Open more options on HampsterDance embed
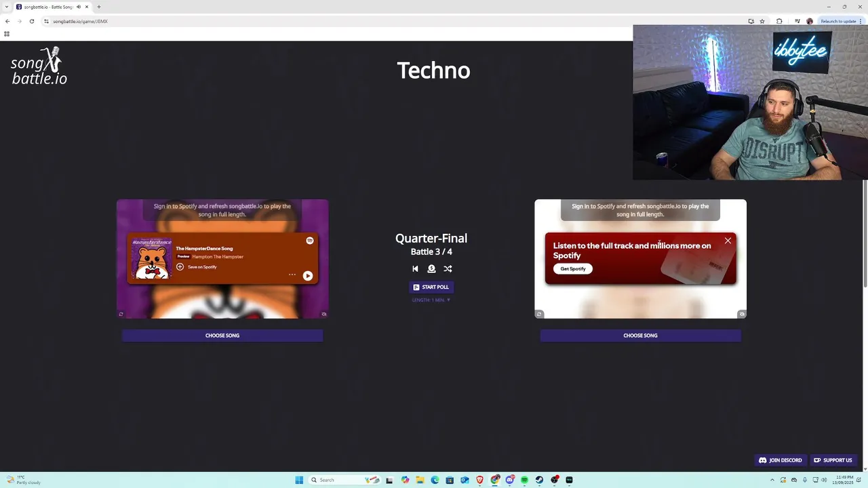The width and height of the screenshot is (868, 488). pyautogui.click(x=292, y=274)
